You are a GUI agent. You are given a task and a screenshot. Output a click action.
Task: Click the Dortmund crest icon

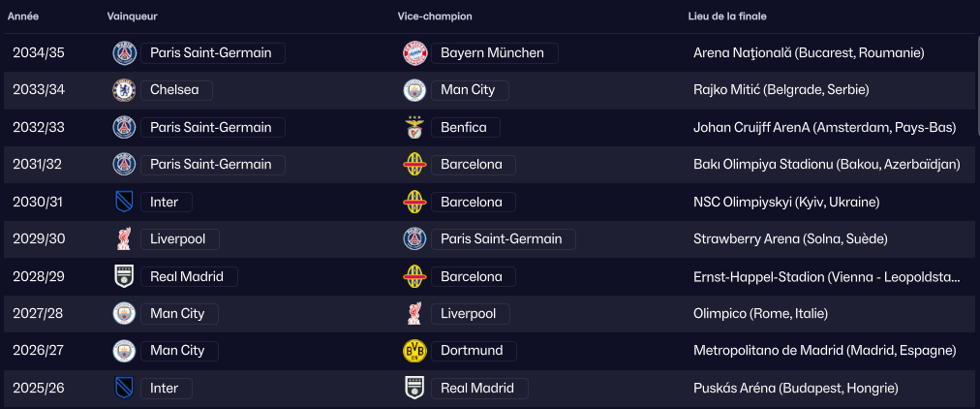(x=414, y=351)
